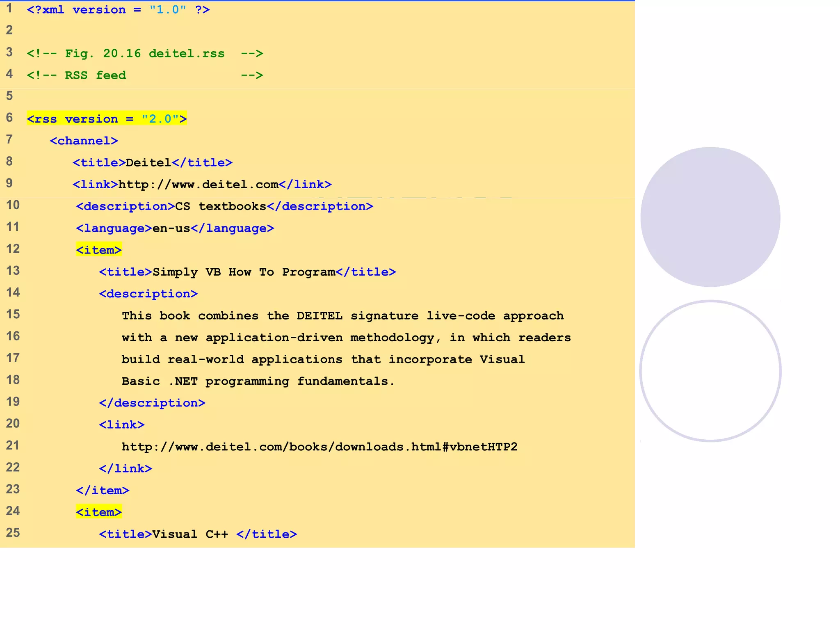Screen dimensions: 840x630
Task: Click the http://www.deitel.com link element
Action: point(202,184)
